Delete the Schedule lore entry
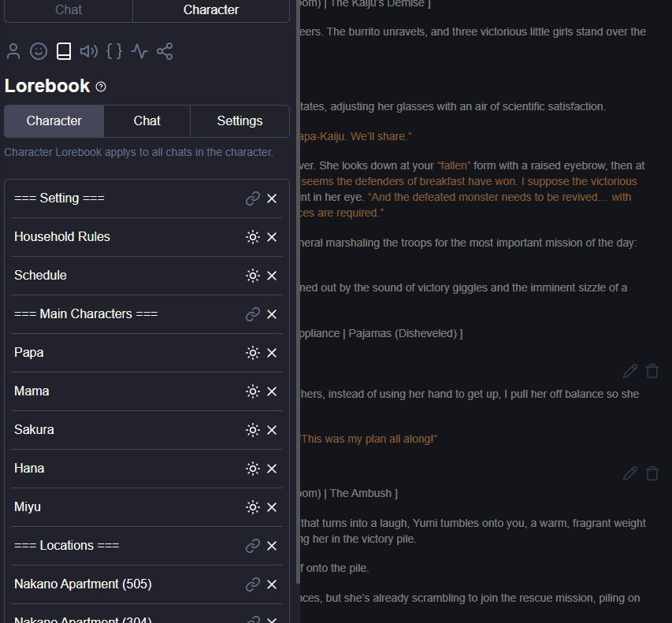Viewport: 672px width, 623px height. 272,276
